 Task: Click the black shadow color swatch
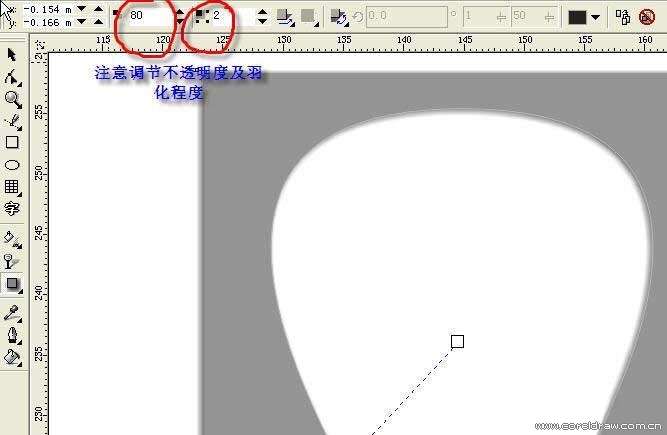pyautogui.click(x=578, y=17)
